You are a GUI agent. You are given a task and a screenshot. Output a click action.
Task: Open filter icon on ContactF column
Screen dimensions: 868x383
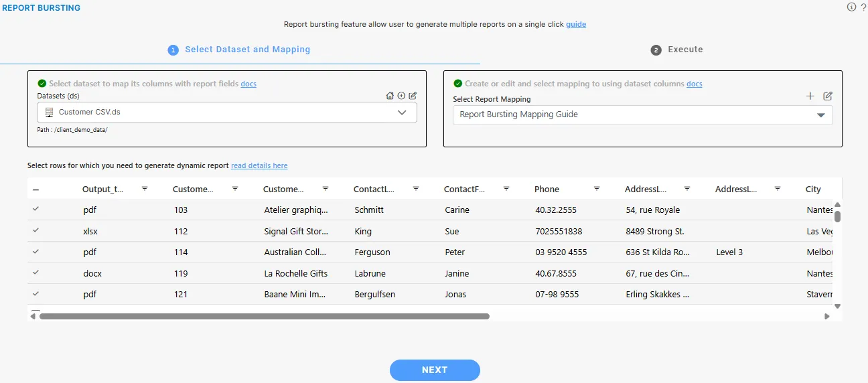point(506,189)
